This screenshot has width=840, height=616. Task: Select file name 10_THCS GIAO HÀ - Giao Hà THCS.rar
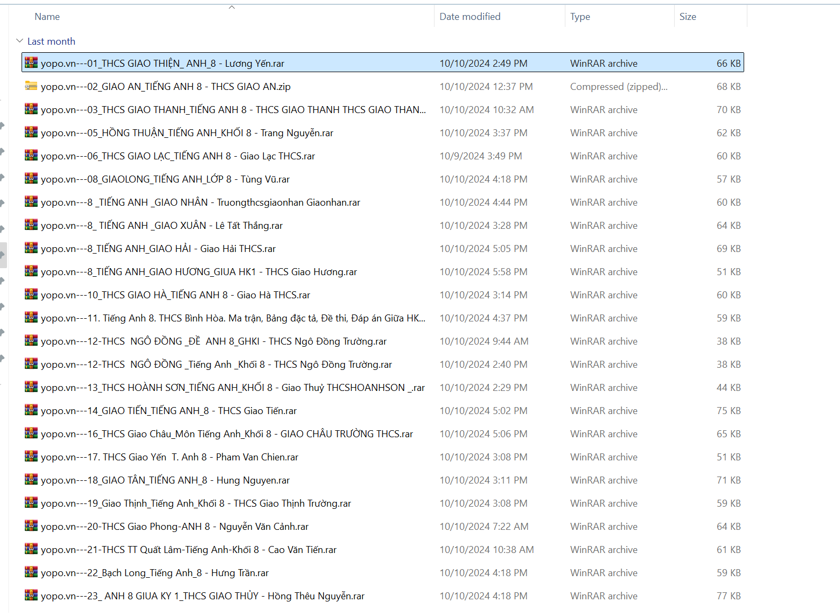(176, 295)
